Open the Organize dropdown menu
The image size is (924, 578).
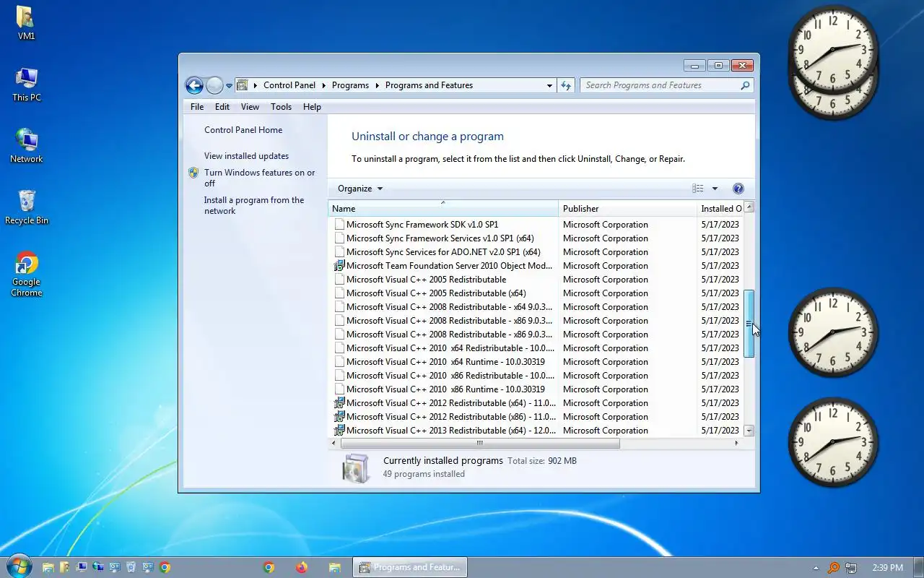(360, 189)
